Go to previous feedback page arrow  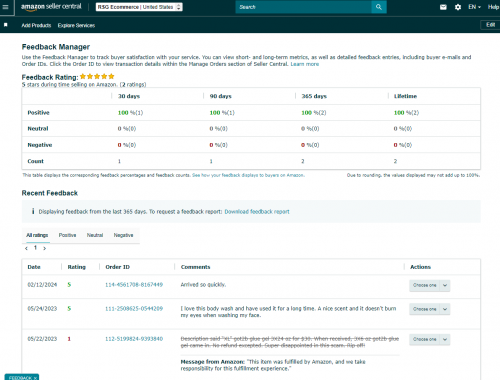26,248
